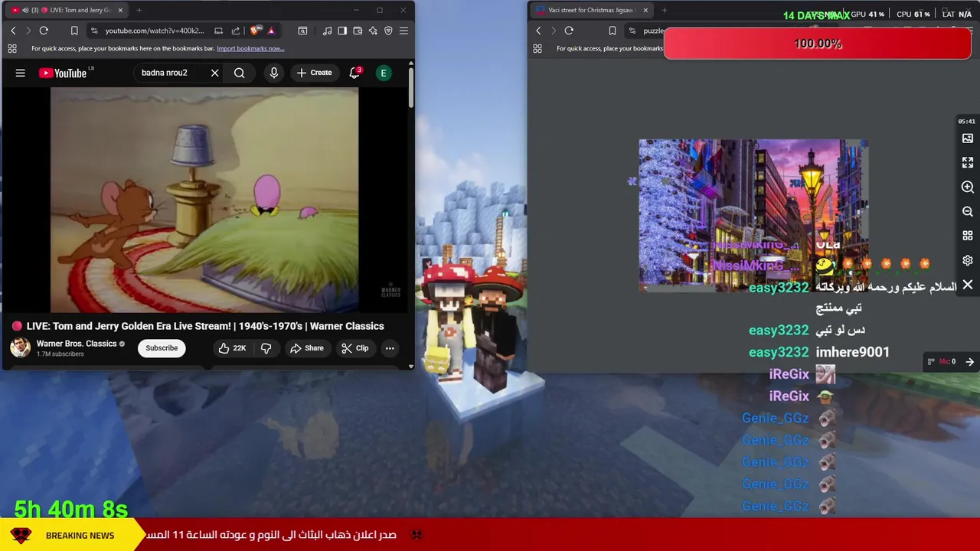
Task: Go back in the YouTube window
Action: (x=13, y=31)
